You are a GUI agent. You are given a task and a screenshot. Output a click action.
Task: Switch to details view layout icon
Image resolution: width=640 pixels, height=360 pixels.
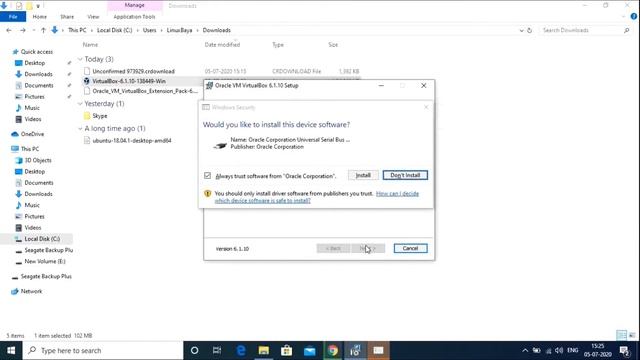622,336
